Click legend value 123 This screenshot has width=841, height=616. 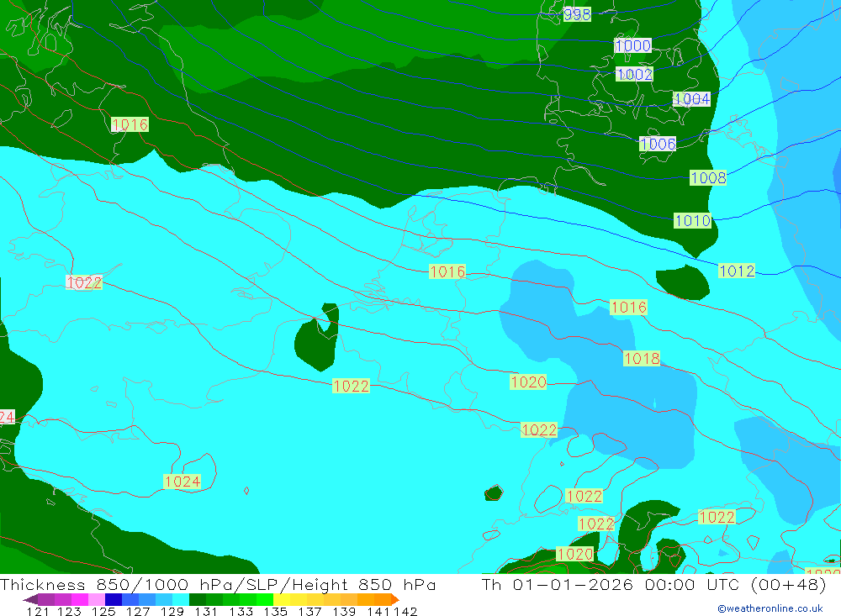pyautogui.click(x=69, y=611)
